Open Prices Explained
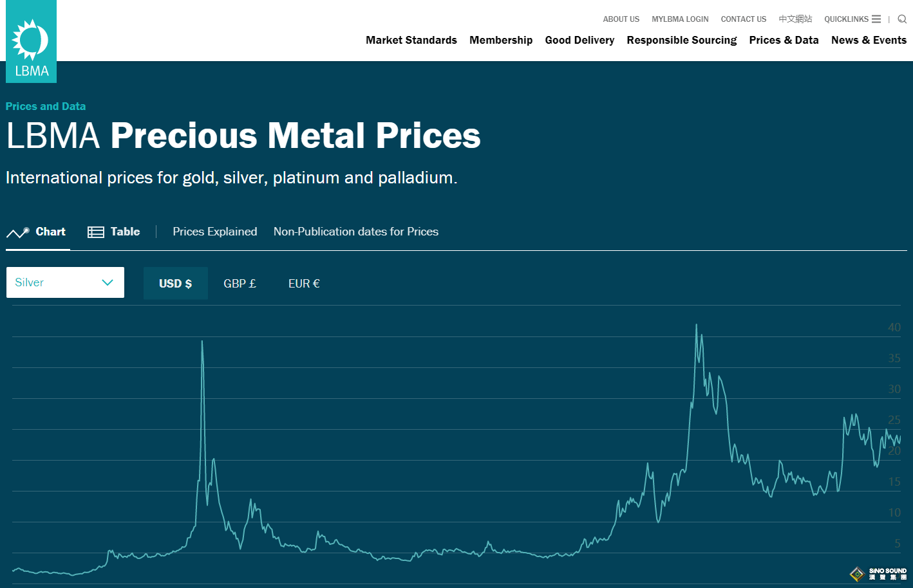913x588 pixels. pyautogui.click(x=215, y=232)
